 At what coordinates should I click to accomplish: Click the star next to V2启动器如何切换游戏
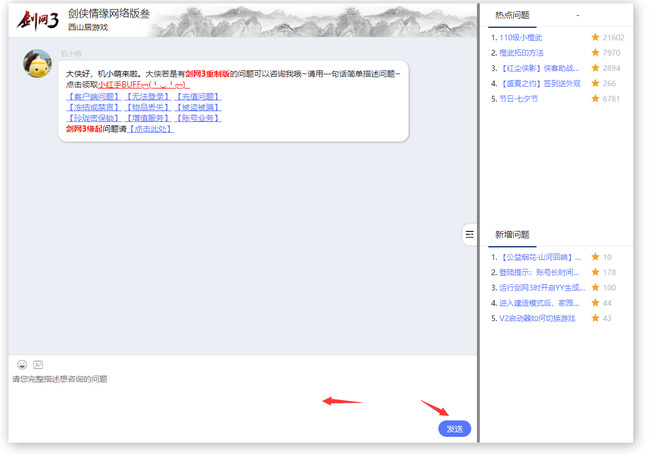pyautogui.click(x=595, y=318)
